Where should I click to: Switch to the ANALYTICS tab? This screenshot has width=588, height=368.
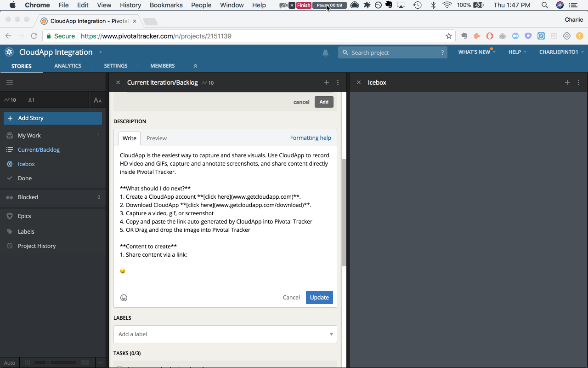(68, 66)
